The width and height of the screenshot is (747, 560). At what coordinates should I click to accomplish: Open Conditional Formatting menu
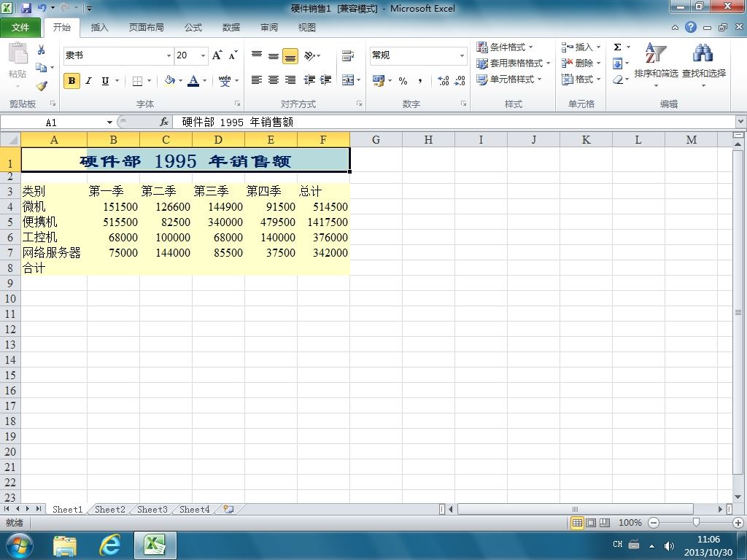pyautogui.click(x=505, y=47)
